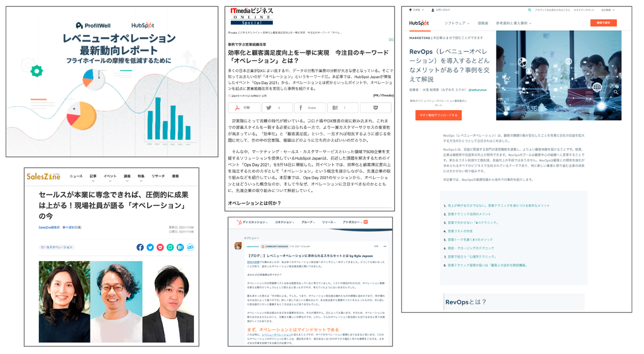Click the search magnifier icon in the HubSpot header
The height and width of the screenshot is (354, 644).
pyautogui.click(x=530, y=10)
